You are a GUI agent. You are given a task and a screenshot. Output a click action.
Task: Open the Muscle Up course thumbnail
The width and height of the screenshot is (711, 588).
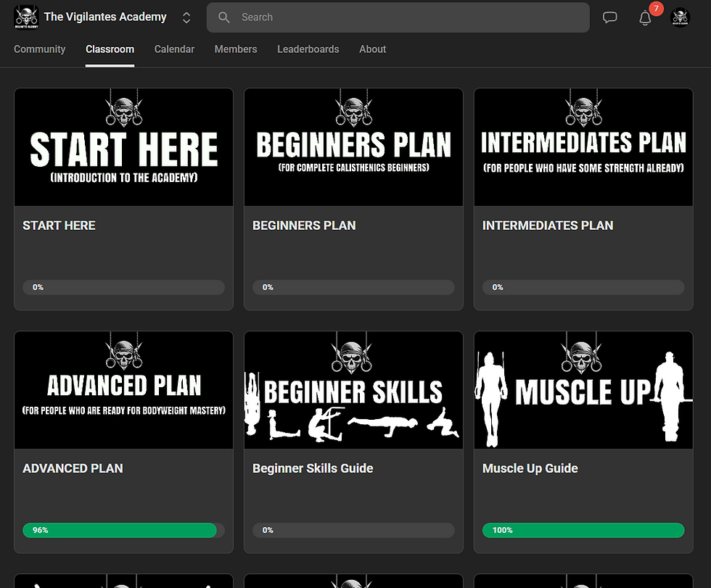point(583,390)
